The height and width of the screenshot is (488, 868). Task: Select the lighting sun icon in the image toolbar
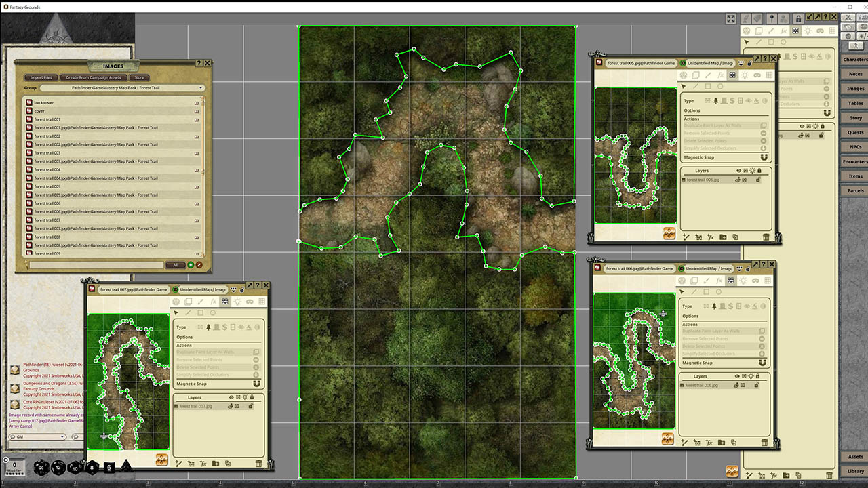(x=238, y=302)
